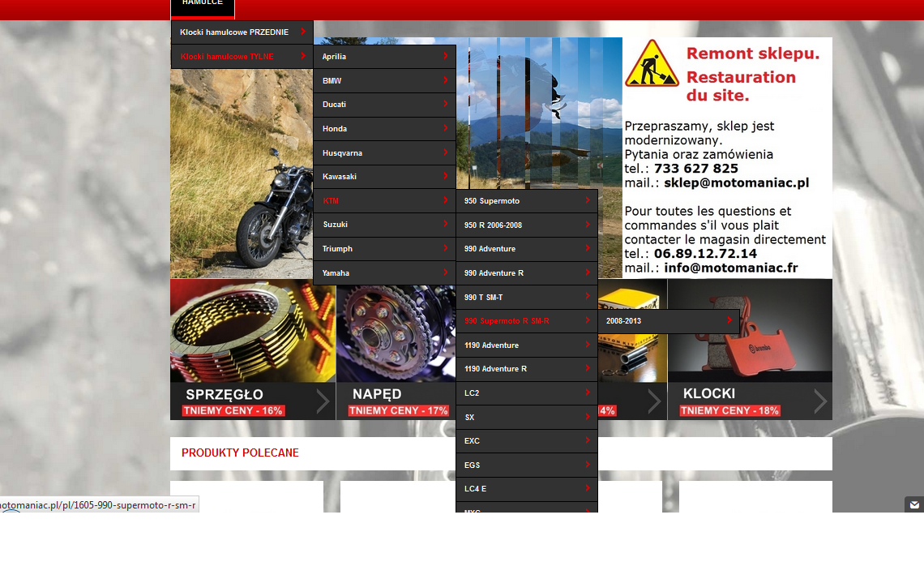
Task: Click the TNIEMY CENY - 16% label
Action: [x=233, y=410]
